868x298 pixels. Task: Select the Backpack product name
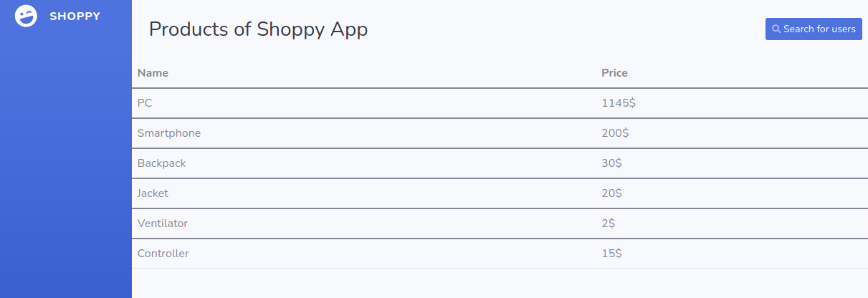click(x=161, y=163)
